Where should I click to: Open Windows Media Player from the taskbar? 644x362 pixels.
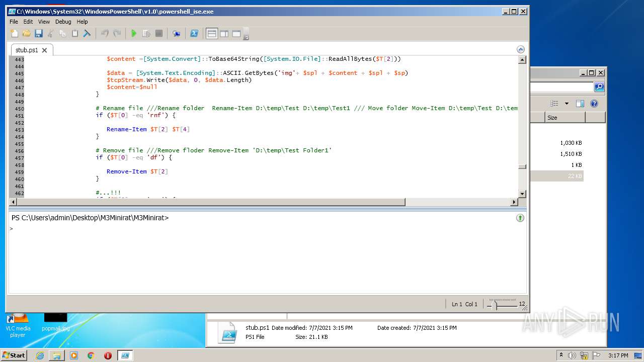(74, 355)
